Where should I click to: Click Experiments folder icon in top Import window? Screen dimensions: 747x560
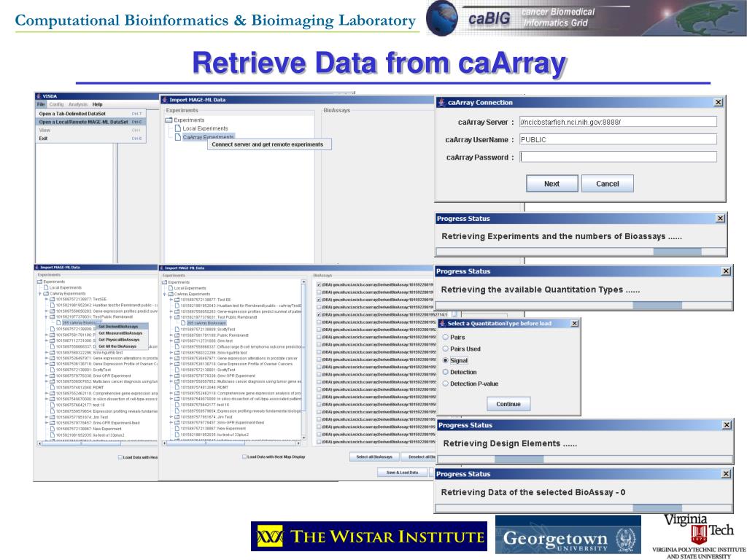[x=169, y=120]
